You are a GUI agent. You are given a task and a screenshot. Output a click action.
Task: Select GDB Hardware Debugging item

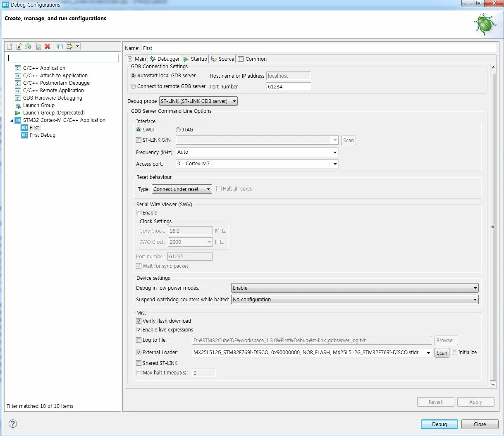coord(53,98)
